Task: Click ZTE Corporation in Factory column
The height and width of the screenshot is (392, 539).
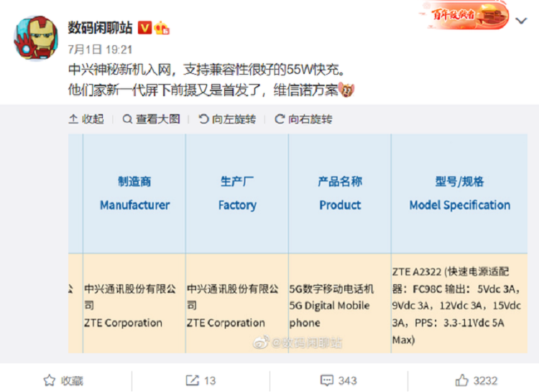Action: (x=226, y=322)
